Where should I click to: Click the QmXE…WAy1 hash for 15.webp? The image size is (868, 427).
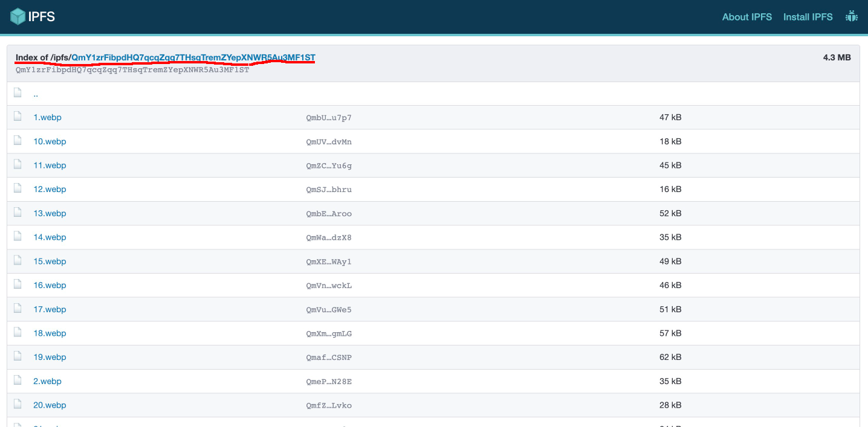(x=328, y=262)
